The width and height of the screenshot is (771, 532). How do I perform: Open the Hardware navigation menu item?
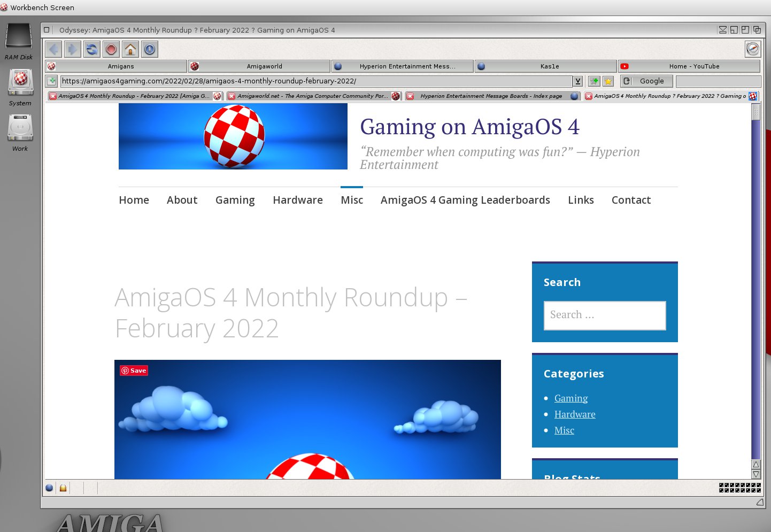(x=298, y=200)
